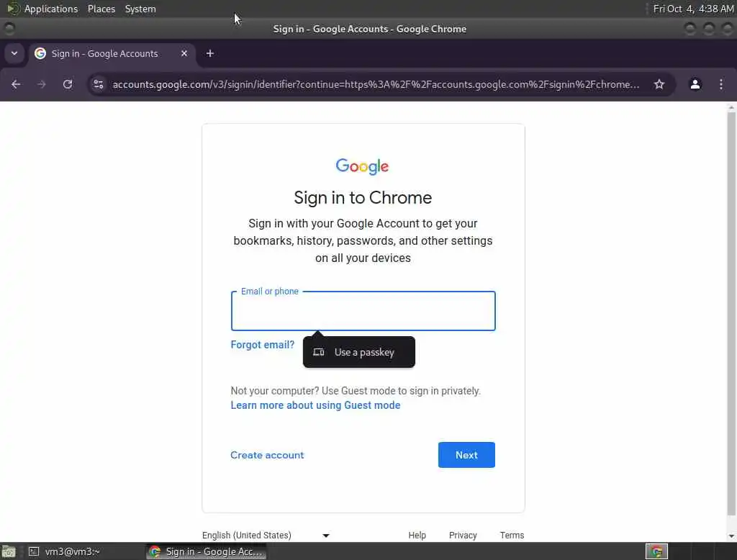Open the Applications menu
737x560 pixels.
pos(51,9)
